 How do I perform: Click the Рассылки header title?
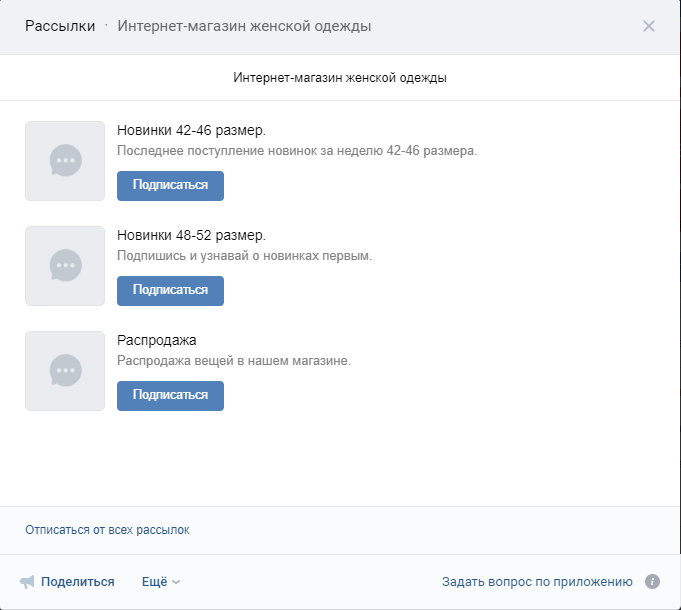click(x=60, y=26)
